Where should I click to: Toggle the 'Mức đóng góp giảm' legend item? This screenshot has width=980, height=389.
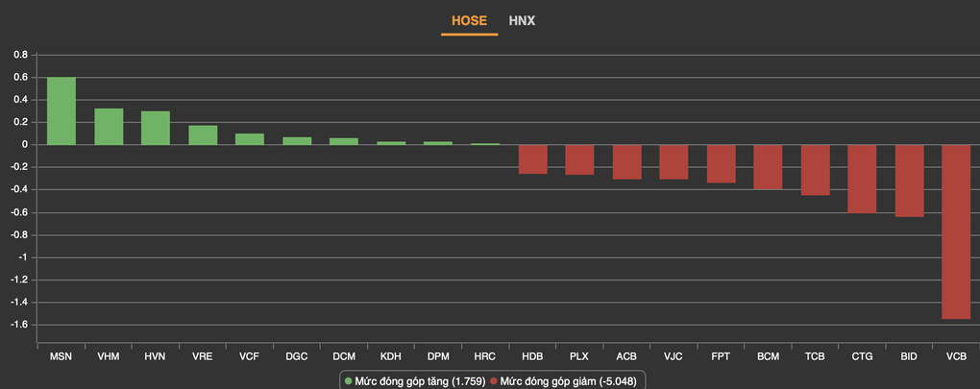coord(564,381)
